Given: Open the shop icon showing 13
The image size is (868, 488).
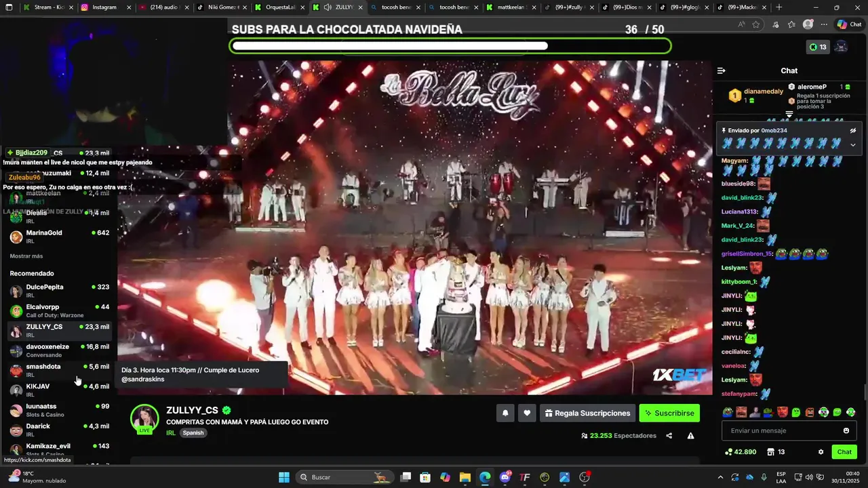Looking at the screenshot, I should pyautogui.click(x=776, y=452).
